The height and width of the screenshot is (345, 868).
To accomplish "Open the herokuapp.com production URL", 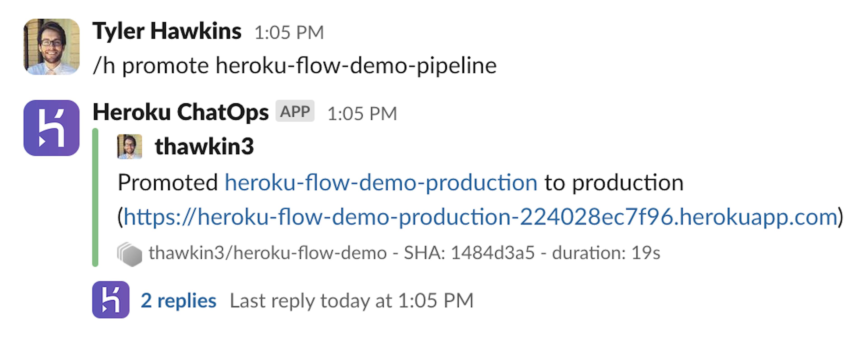I will [x=482, y=219].
